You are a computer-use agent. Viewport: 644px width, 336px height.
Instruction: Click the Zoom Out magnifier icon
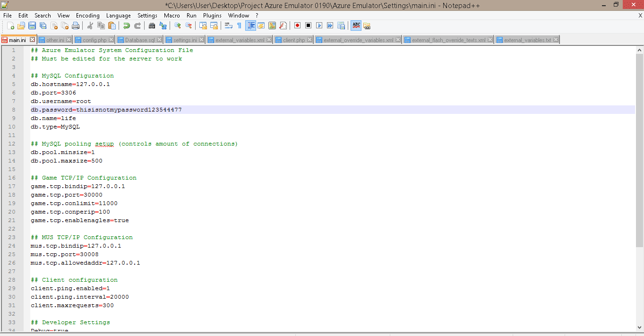[188, 26]
